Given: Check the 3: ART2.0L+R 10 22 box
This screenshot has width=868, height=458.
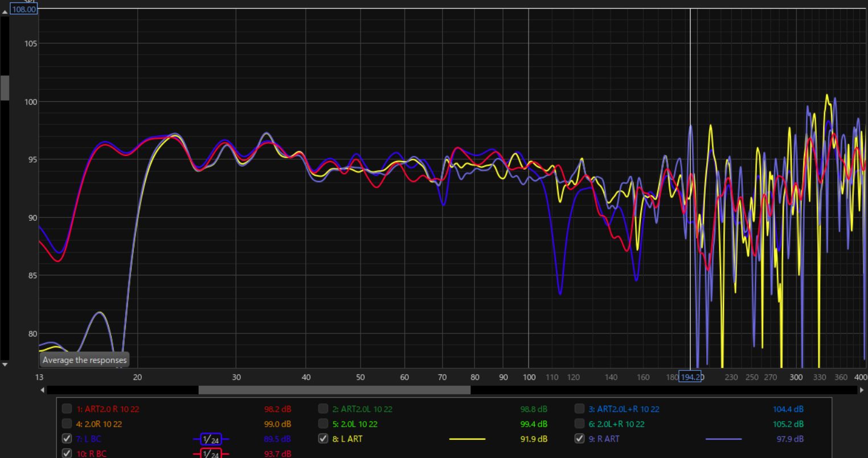Looking at the screenshot, I should [580, 409].
